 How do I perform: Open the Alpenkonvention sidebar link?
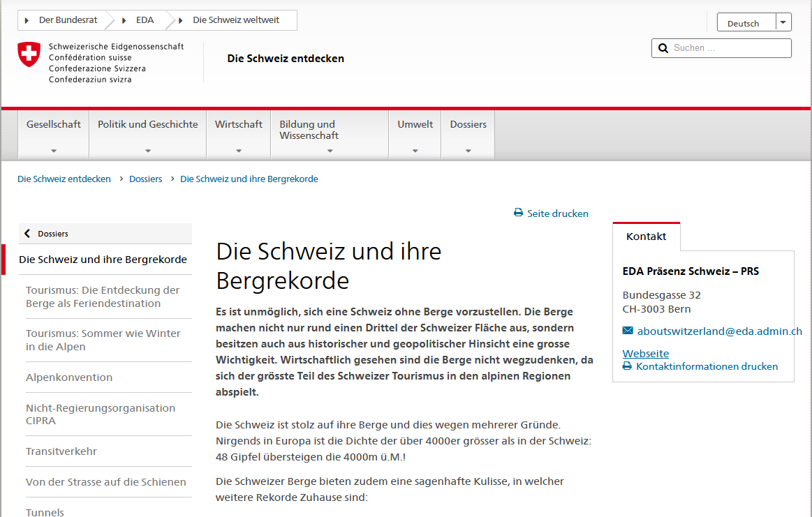click(69, 377)
